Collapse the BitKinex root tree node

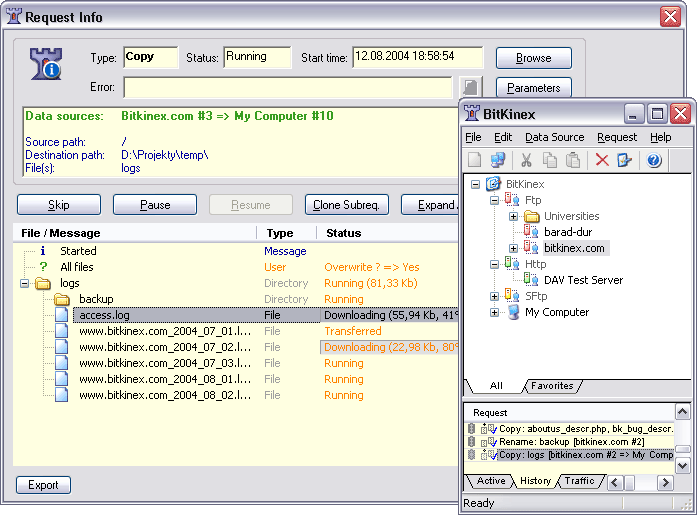click(x=475, y=184)
